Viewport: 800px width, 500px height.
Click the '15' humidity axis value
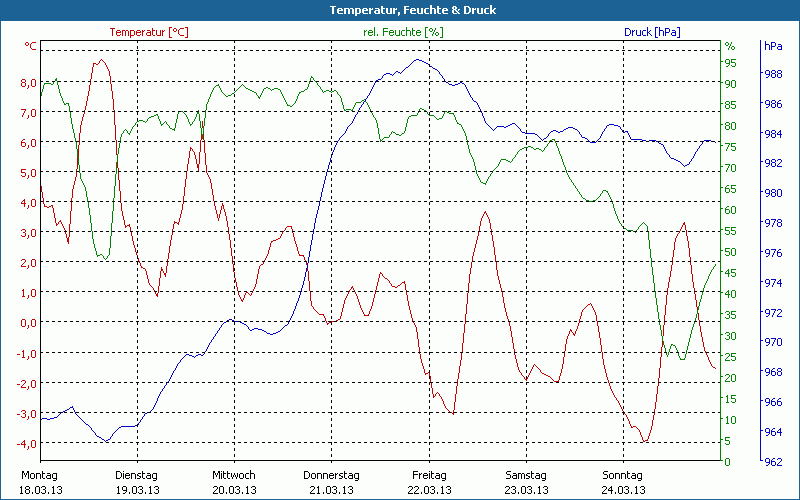click(731, 399)
